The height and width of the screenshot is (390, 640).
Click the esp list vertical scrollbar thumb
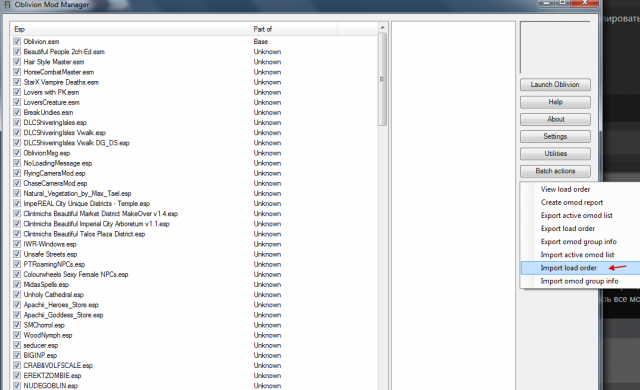click(382, 79)
